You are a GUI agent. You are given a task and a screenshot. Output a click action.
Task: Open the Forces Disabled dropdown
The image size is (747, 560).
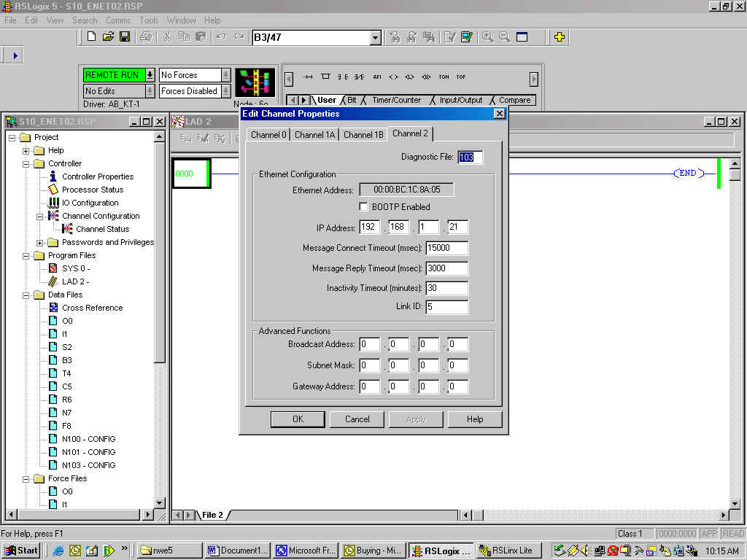tap(226, 90)
